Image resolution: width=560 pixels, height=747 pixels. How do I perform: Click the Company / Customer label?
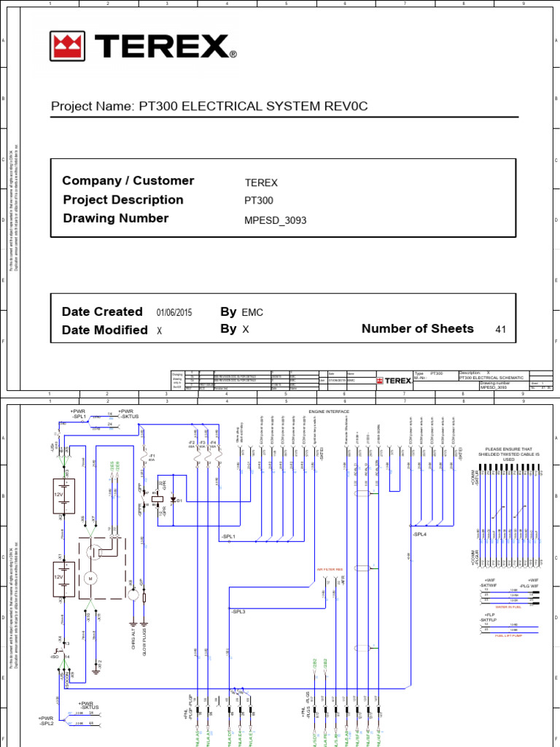(128, 181)
